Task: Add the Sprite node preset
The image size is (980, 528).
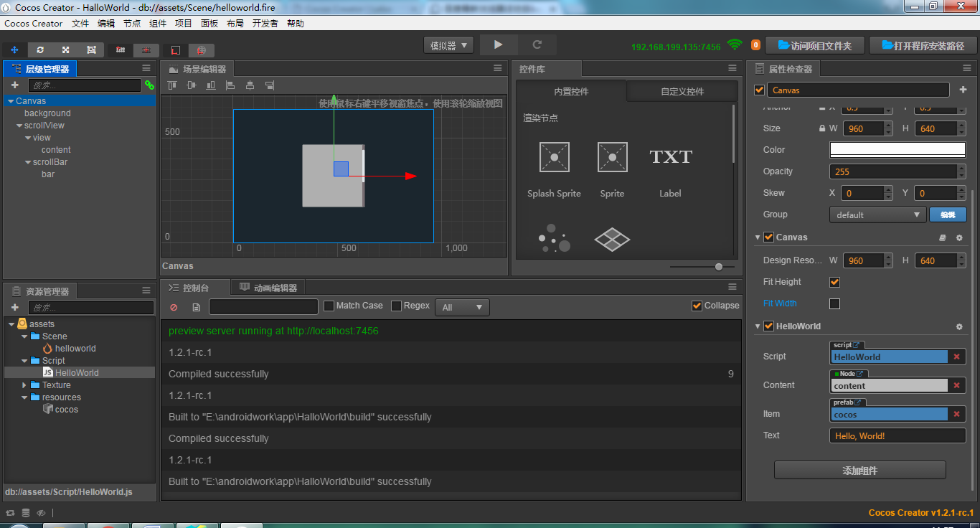Action: [612, 169]
